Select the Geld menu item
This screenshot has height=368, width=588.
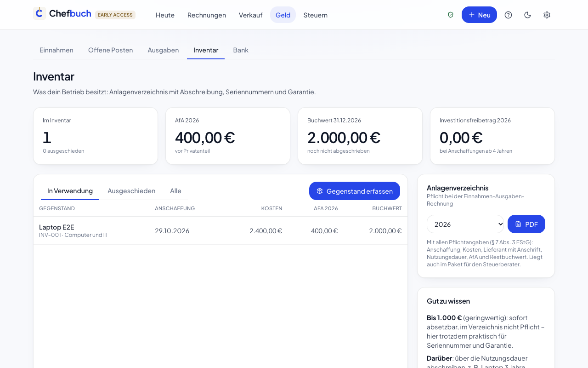283,15
